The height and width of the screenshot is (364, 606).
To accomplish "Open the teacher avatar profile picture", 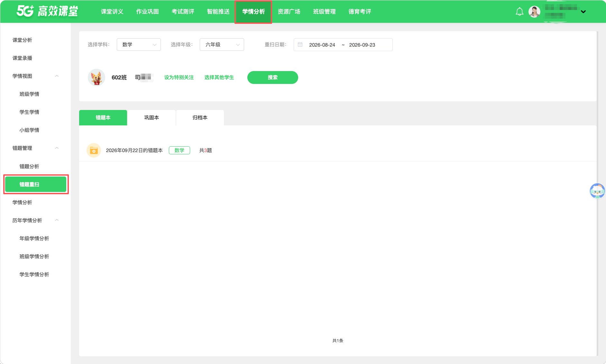I will pos(534,12).
